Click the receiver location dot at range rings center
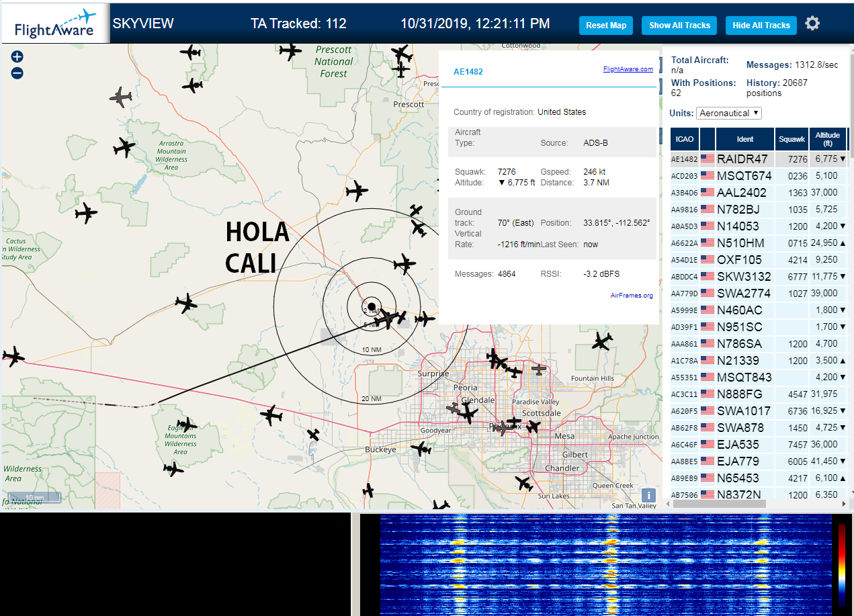Screen dimensions: 854x616 [x=372, y=306]
